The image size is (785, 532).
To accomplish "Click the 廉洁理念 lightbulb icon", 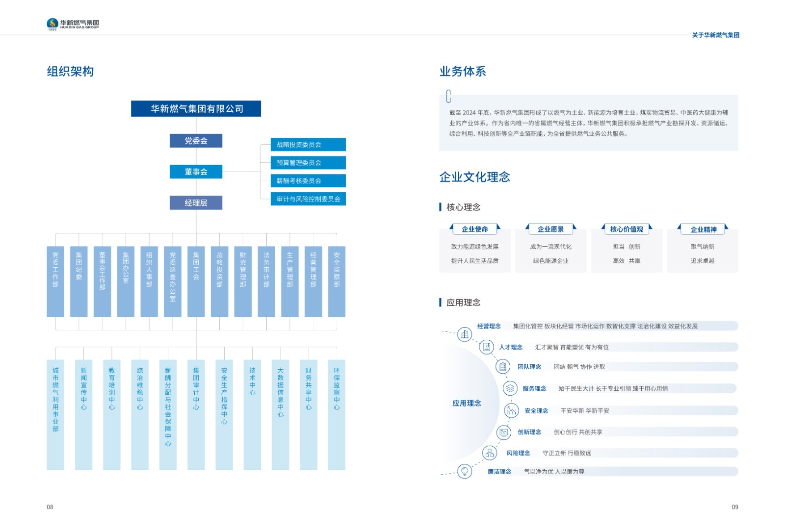I will 465,471.
